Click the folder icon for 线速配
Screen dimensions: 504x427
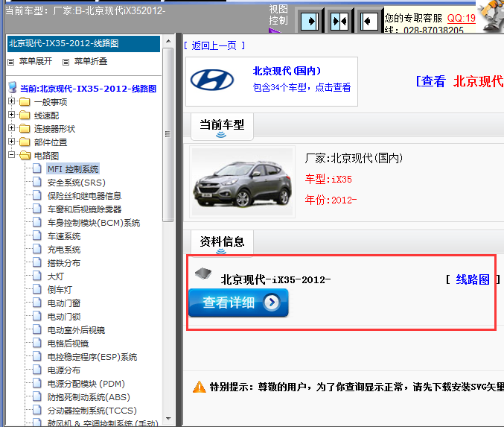click(25, 116)
